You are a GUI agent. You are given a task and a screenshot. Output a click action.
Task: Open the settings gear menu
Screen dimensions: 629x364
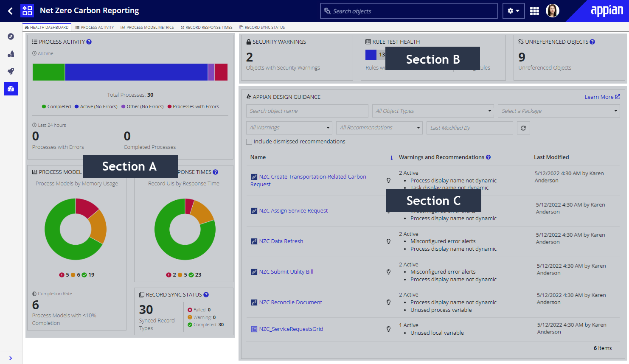[513, 11]
